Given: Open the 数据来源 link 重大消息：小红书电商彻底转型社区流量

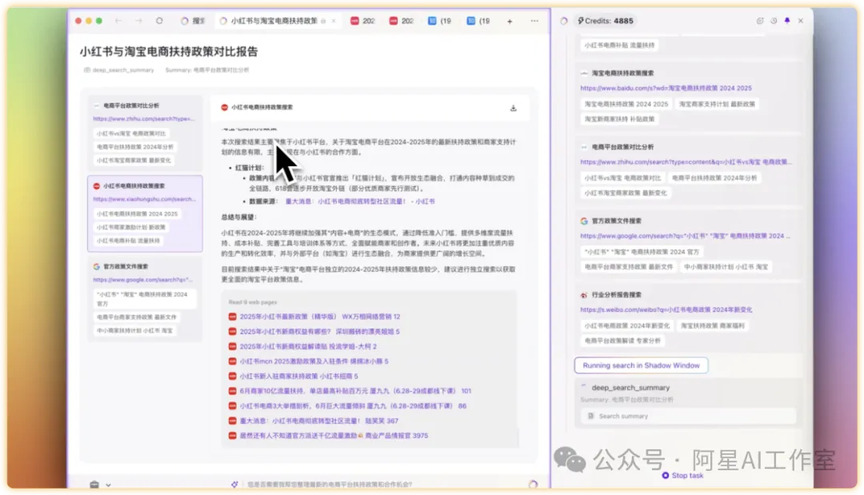Looking at the screenshot, I should (x=360, y=202).
